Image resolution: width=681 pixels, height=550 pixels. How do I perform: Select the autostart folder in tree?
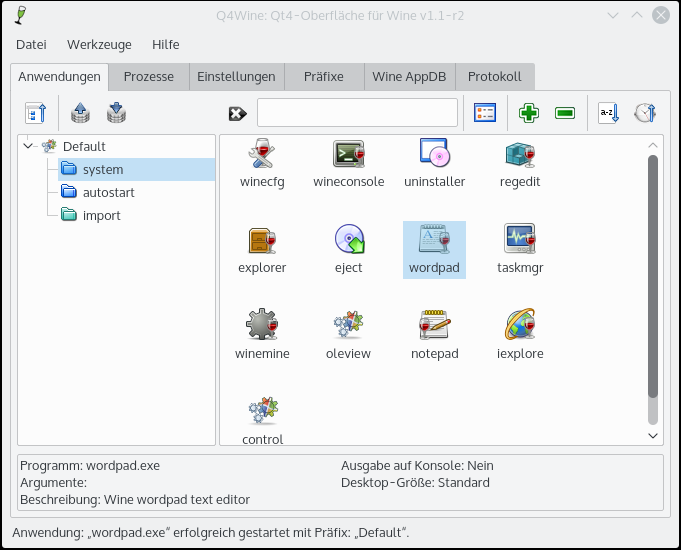(108, 192)
